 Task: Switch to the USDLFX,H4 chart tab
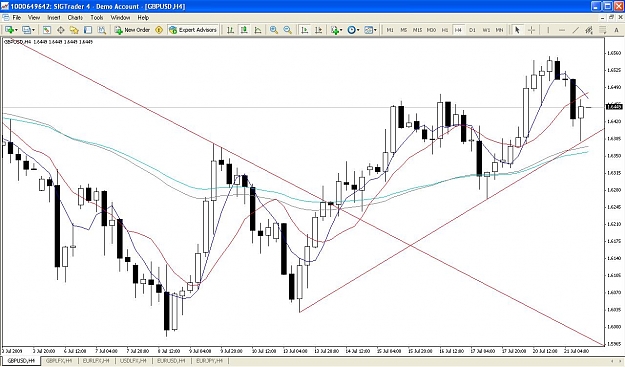click(133, 361)
